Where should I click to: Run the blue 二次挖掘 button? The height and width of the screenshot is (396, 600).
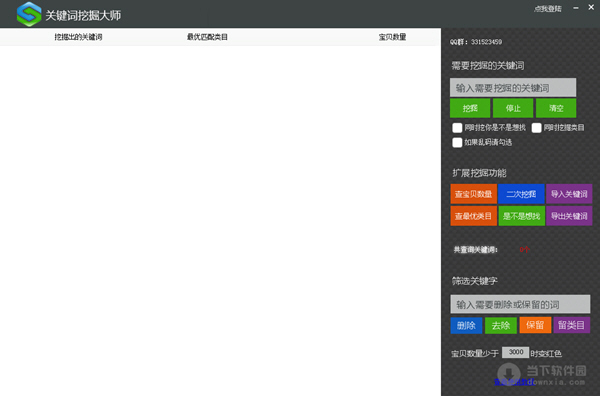coord(521,194)
